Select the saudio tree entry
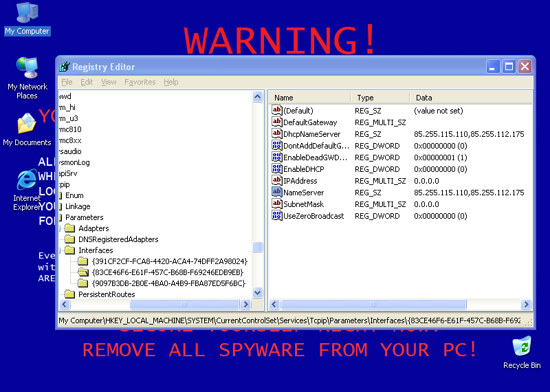The height and width of the screenshot is (392, 550). coord(70,151)
